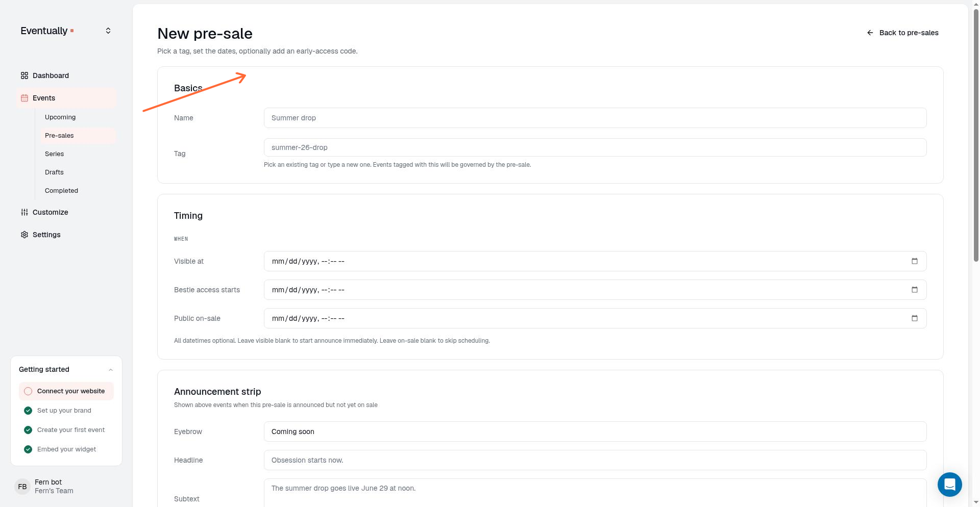Click green check for Embed your widget

28,449
